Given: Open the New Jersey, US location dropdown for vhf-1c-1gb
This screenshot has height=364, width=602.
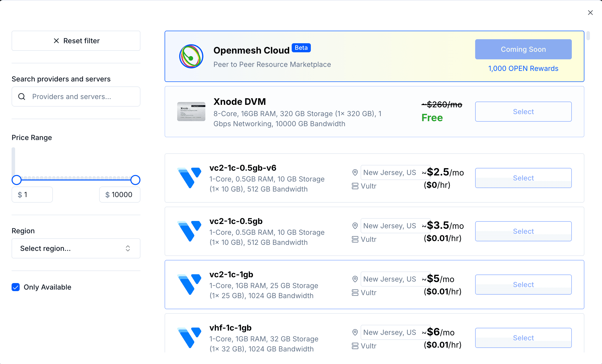Looking at the screenshot, I should click(x=395, y=332).
